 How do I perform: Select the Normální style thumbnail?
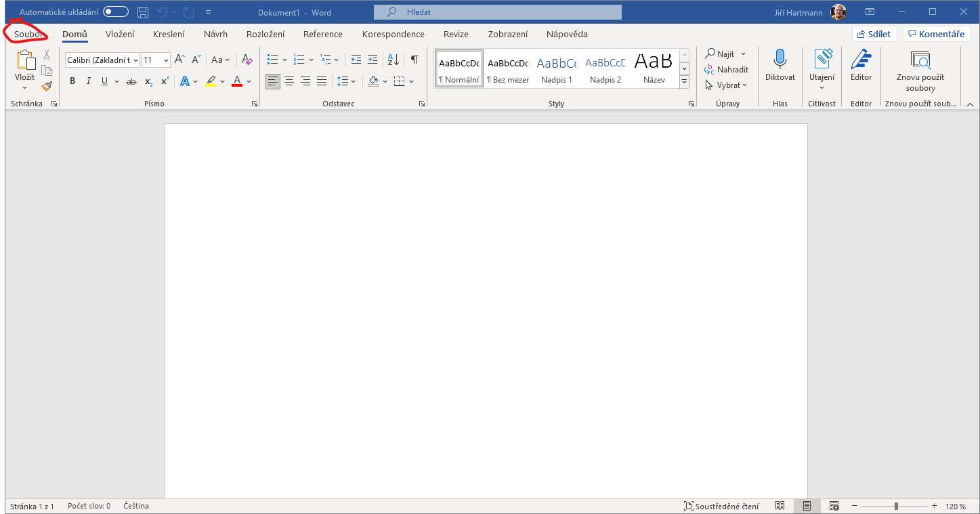pos(459,68)
